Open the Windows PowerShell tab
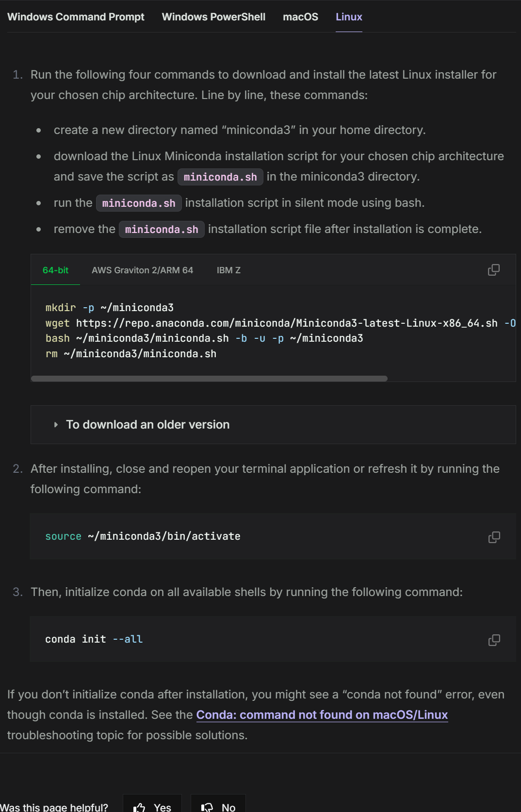The image size is (521, 812). click(x=213, y=17)
